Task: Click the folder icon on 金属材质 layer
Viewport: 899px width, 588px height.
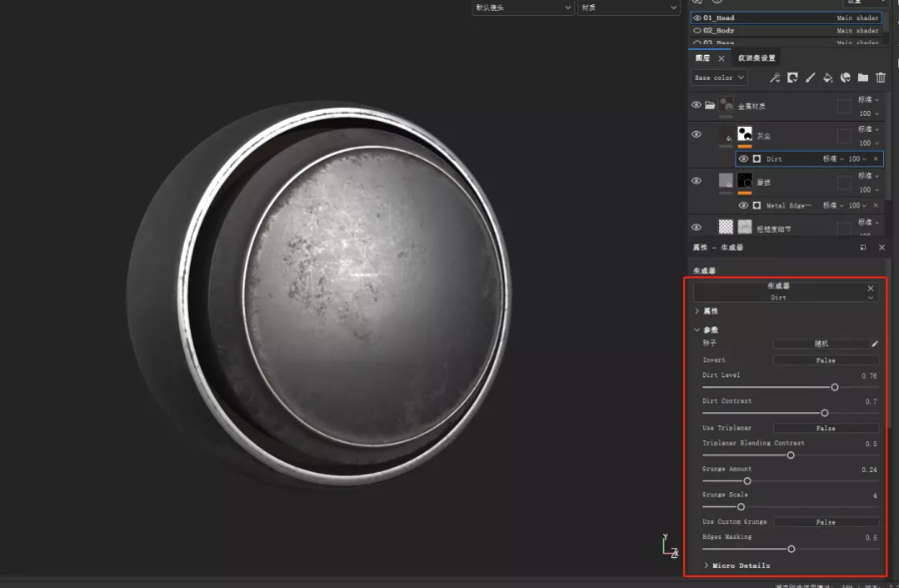Action: (710, 105)
